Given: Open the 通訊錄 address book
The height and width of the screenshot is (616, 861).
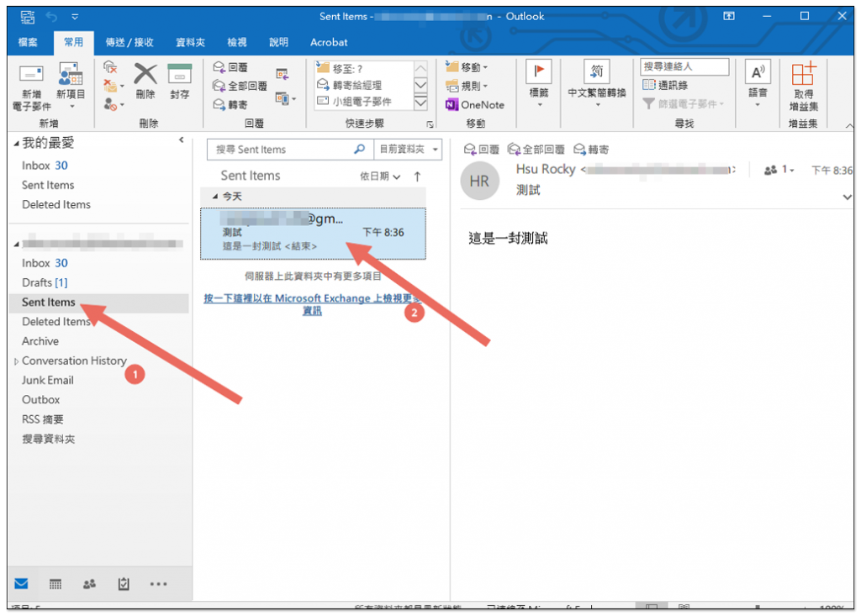Looking at the screenshot, I should [666, 85].
